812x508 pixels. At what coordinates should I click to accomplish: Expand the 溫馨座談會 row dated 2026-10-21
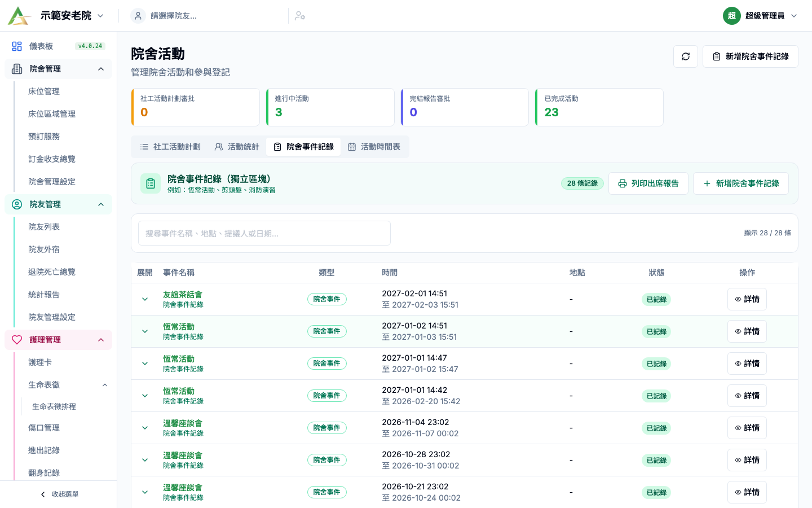point(145,492)
